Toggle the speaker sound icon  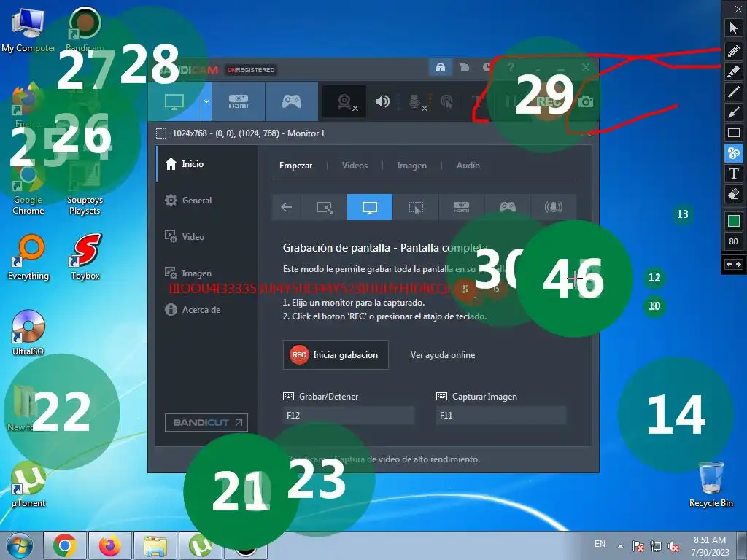(x=382, y=101)
